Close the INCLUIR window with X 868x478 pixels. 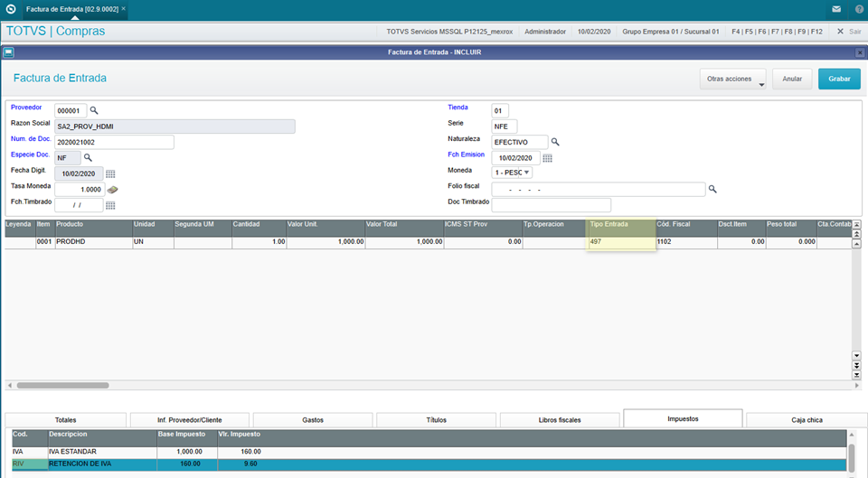pos(860,52)
